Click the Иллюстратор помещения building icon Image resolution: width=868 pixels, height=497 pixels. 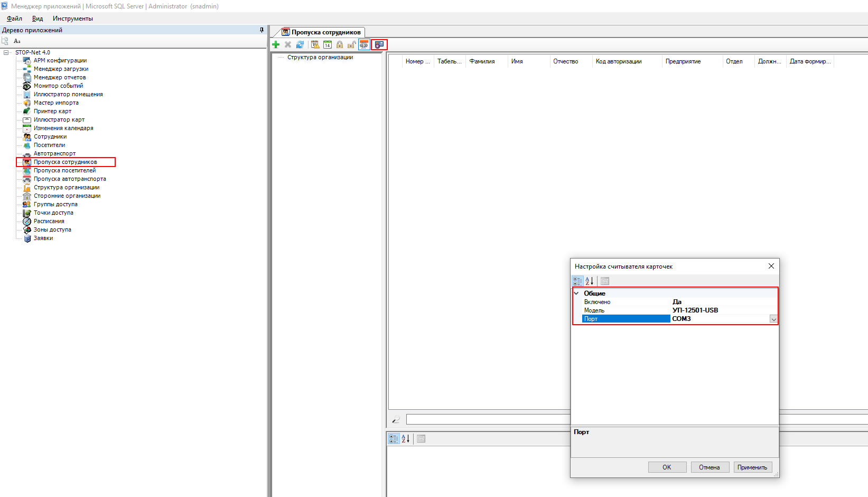point(27,94)
